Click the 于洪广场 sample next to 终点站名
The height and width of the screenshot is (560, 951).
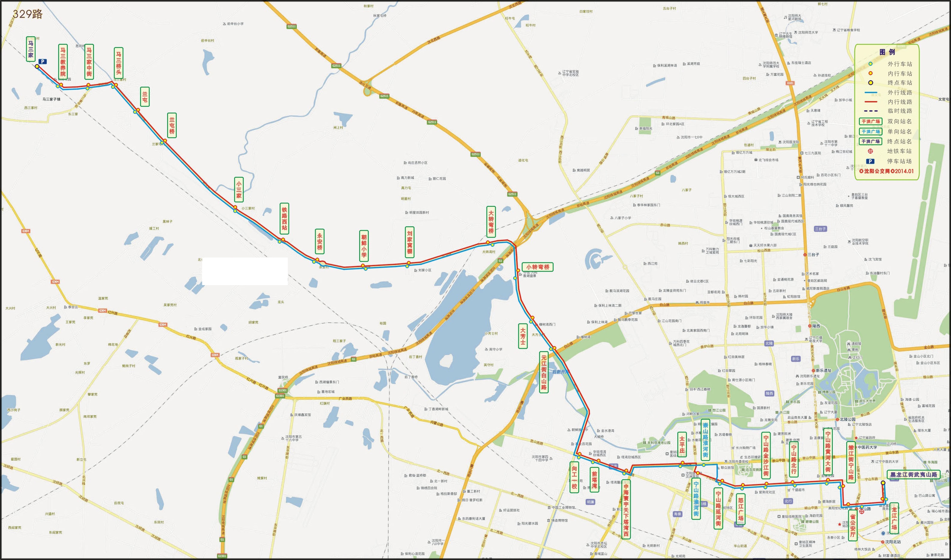[871, 141]
